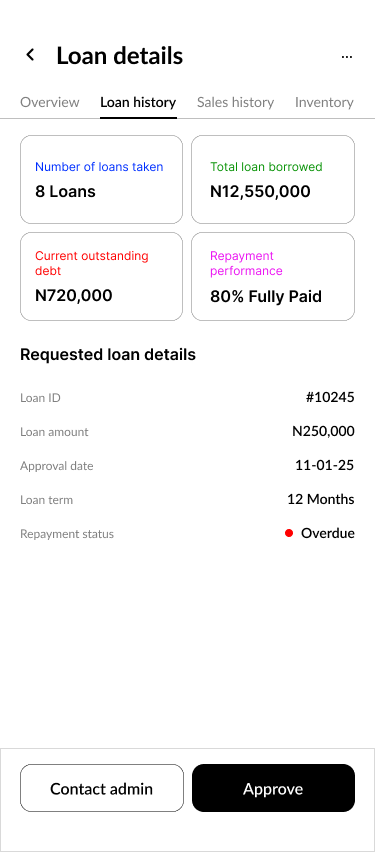The width and height of the screenshot is (375, 852).
Task: Click the Loan ID value #10245
Action: coord(330,397)
